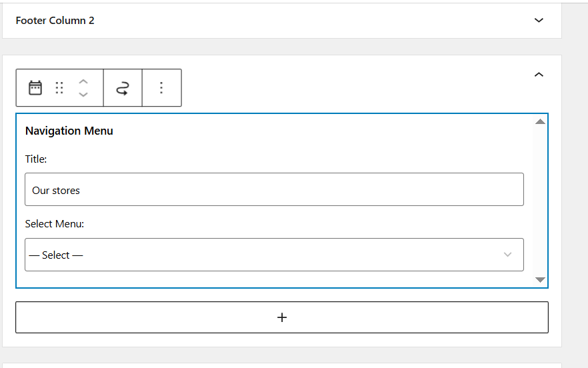Click the Title: field label
The image size is (588, 368).
pos(36,159)
